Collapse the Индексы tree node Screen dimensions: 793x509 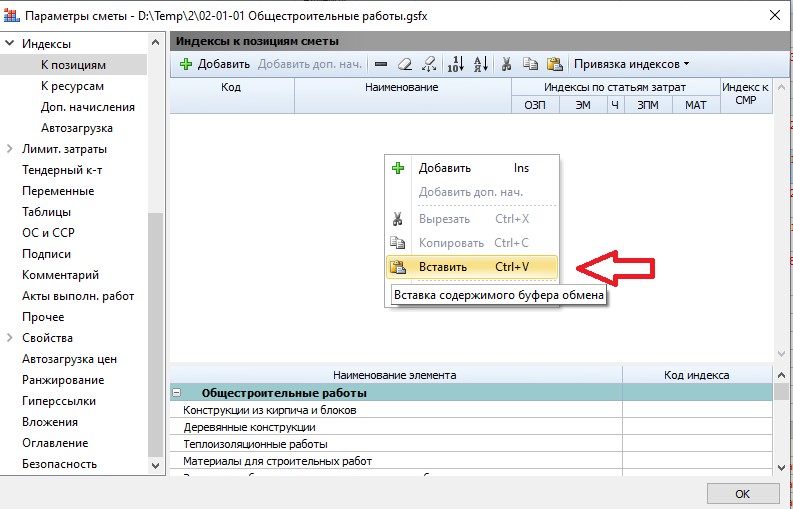coord(11,44)
